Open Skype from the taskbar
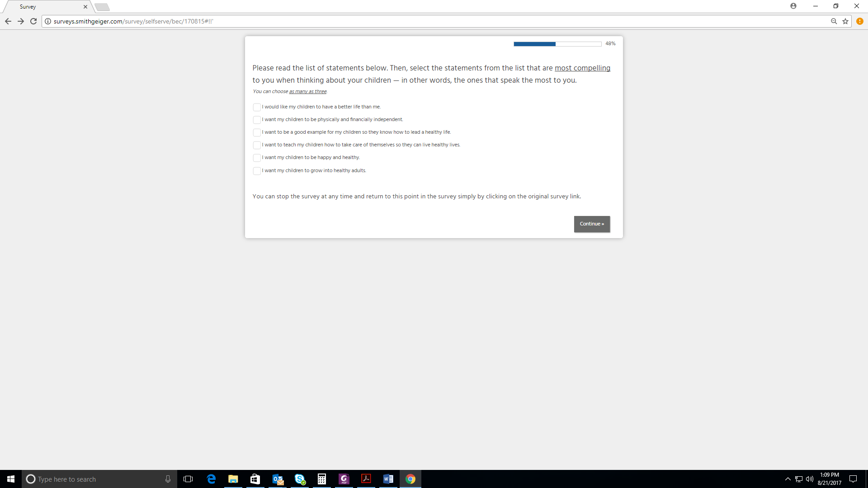 300,479
